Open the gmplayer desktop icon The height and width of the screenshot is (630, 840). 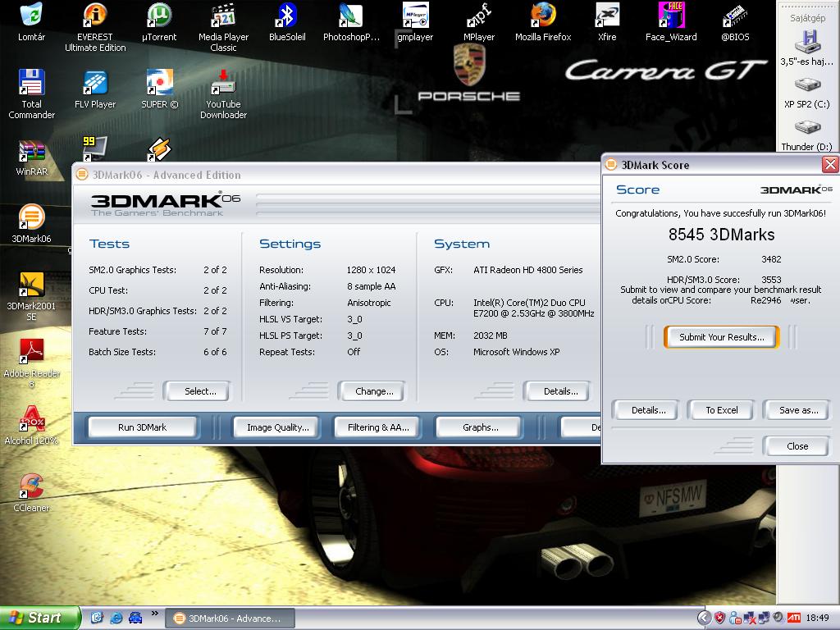(x=415, y=21)
